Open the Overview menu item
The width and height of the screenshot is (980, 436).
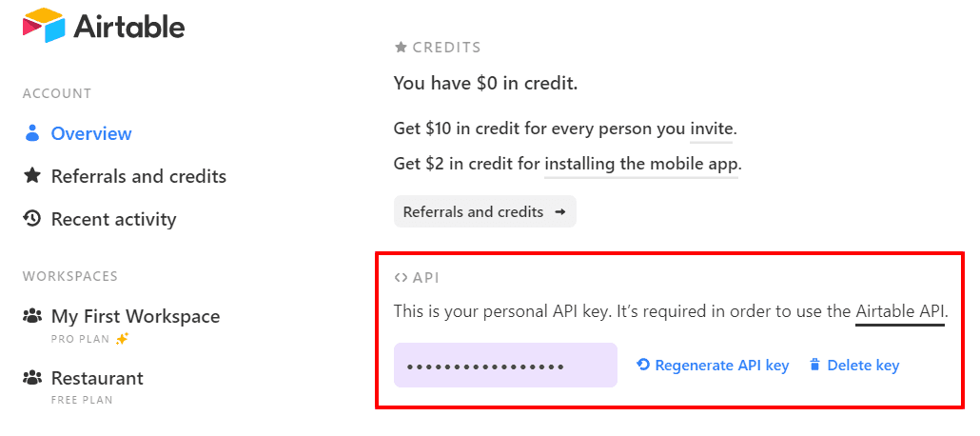coord(91,133)
